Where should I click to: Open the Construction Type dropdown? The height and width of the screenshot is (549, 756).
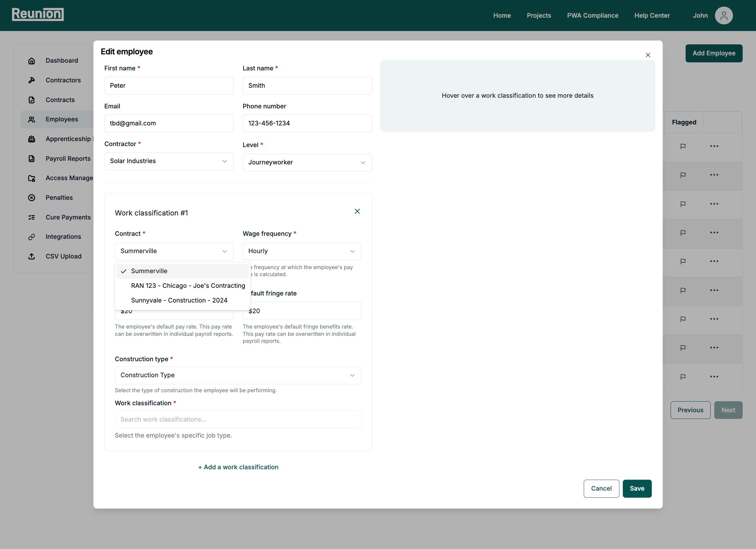238,375
